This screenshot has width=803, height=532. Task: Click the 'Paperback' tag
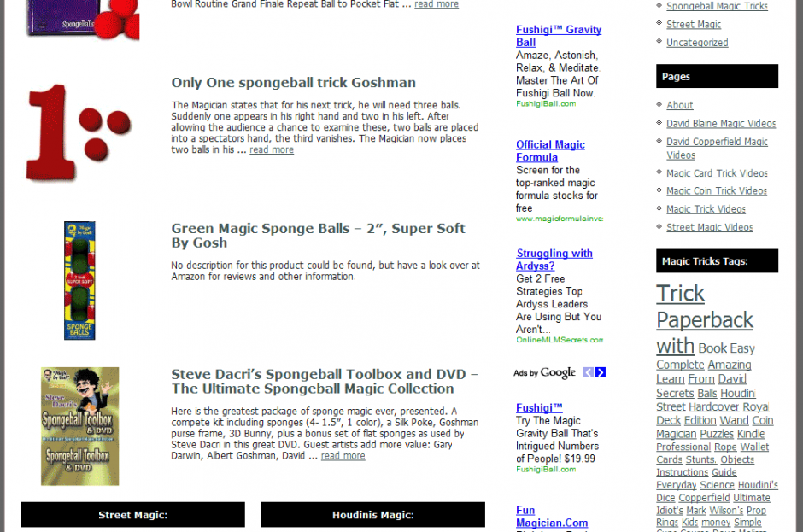(x=705, y=320)
